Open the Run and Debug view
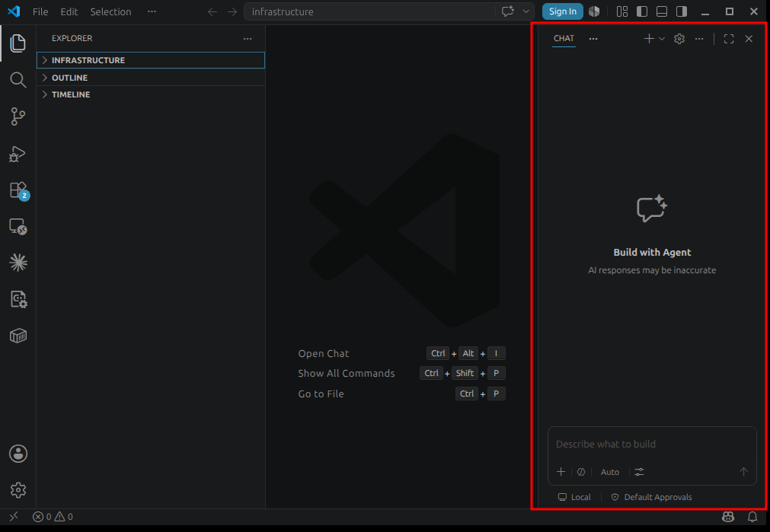770x532 pixels. [x=18, y=154]
